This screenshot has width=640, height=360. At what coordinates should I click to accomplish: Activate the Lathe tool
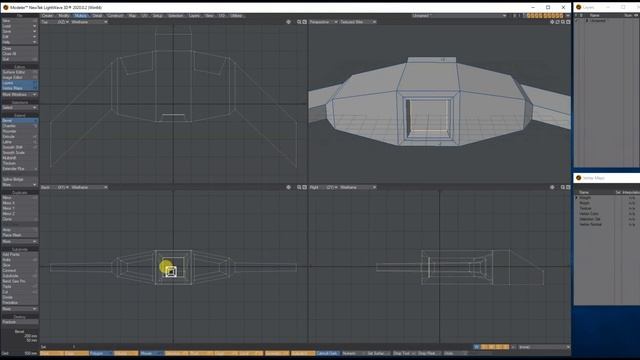[19, 142]
